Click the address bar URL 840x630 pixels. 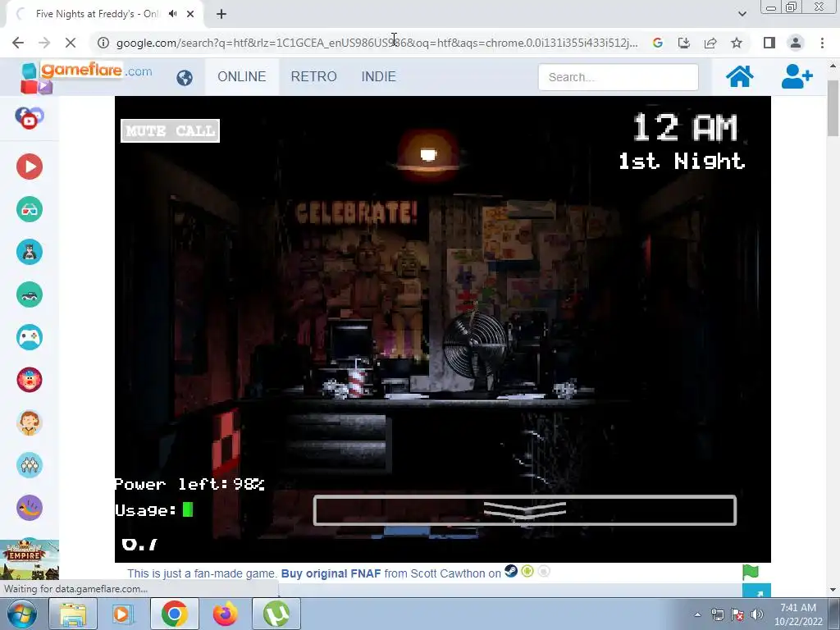tap(377, 43)
